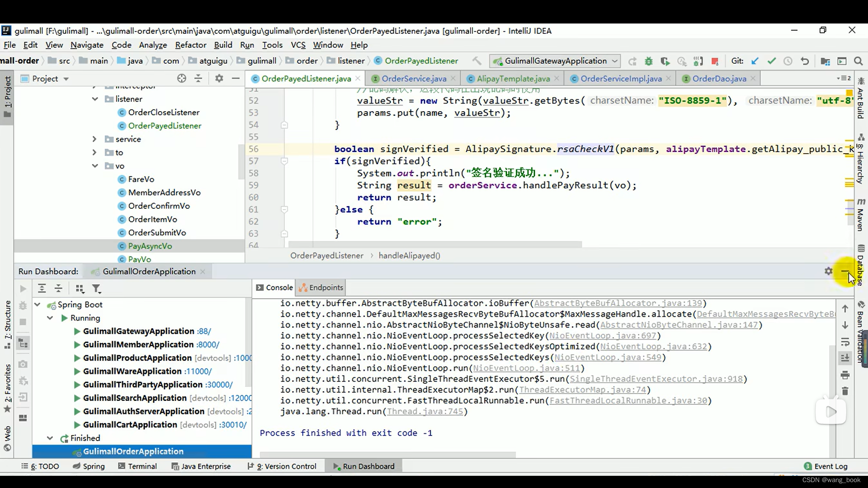The image size is (868, 488).
Task: Stop the running application with red square
Action: 715,61
